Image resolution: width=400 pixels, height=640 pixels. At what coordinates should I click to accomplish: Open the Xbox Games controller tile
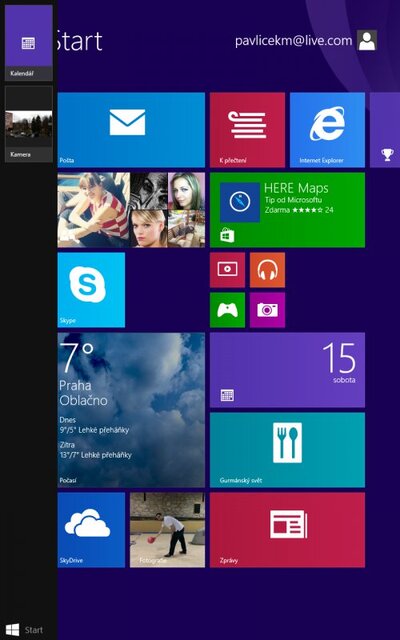point(227,310)
